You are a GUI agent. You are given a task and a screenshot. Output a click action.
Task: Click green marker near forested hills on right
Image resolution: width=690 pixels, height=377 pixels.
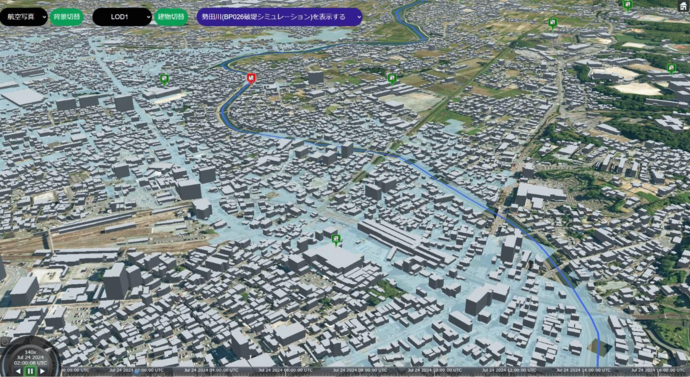point(671,68)
